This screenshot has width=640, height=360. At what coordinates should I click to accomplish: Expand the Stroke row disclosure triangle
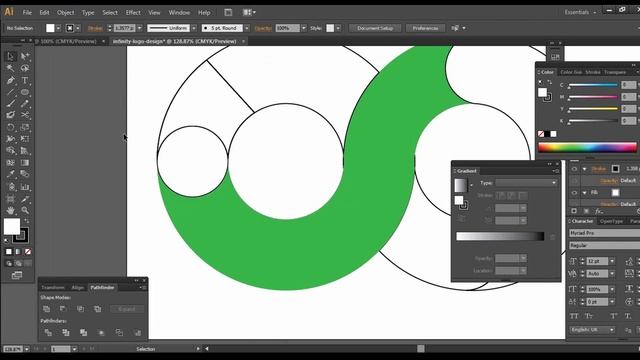(x=584, y=169)
